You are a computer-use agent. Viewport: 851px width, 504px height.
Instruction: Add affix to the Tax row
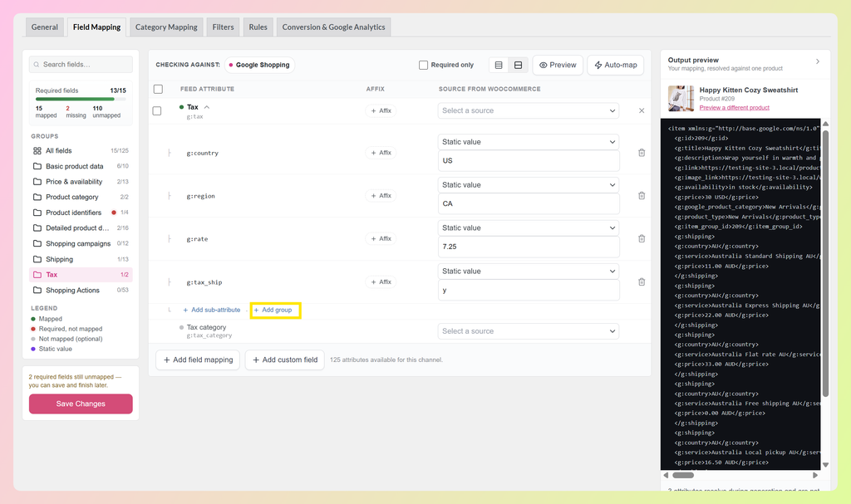click(x=381, y=110)
